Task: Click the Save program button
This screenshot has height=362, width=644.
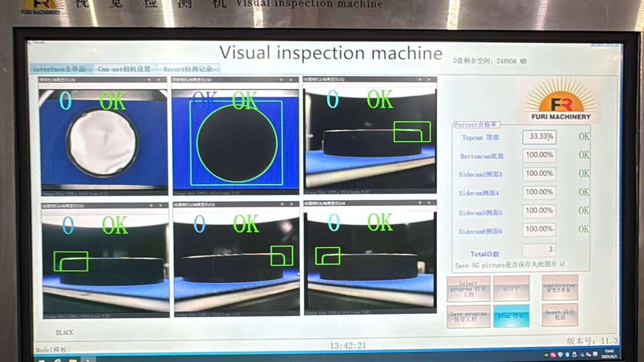Action: tap(468, 316)
